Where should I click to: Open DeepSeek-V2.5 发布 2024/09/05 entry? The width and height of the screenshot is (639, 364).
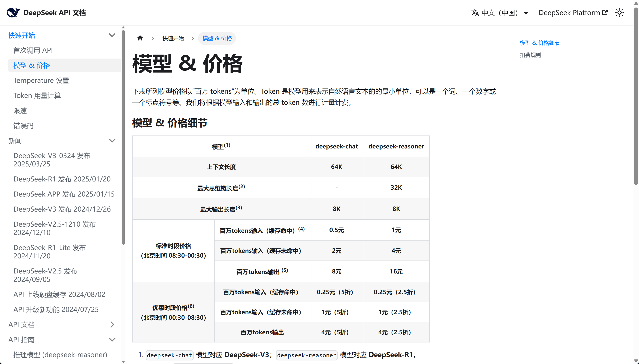[x=45, y=275]
